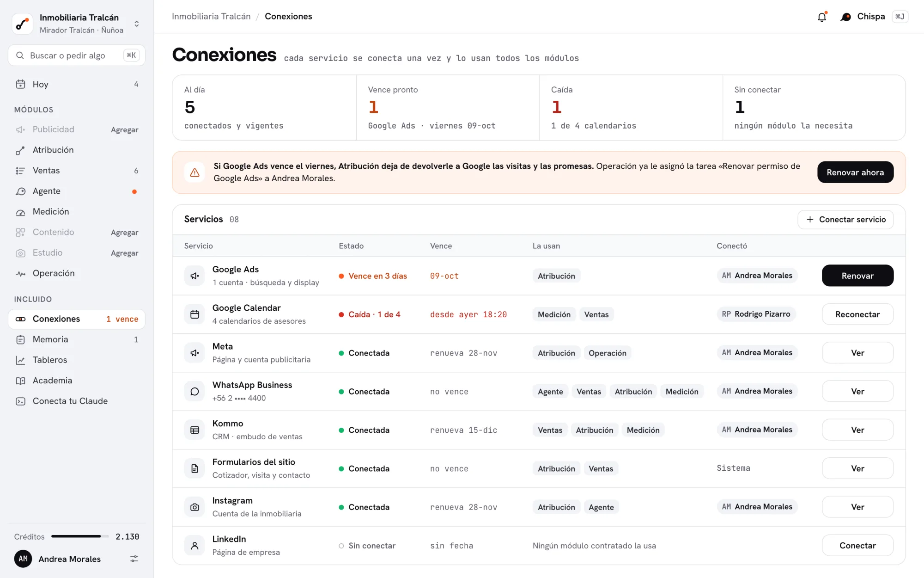The height and width of the screenshot is (578, 924).
Task: Open Medición in the sidebar
Action: tap(77, 212)
